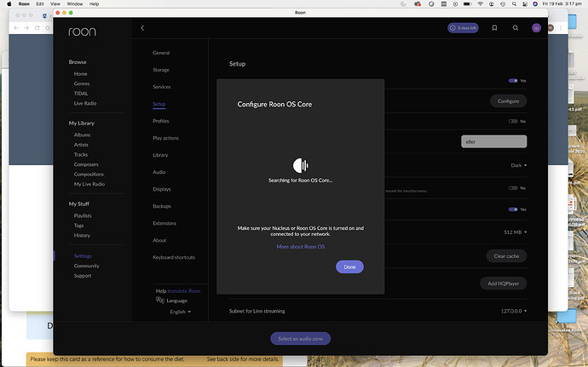Switch to the Storage settings tab
This screenshot has height=367, width=588.
click(161, 70)
